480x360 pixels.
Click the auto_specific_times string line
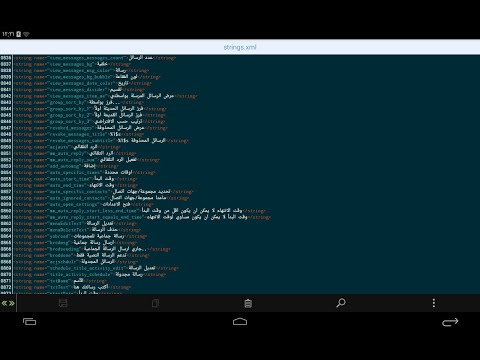85,172
